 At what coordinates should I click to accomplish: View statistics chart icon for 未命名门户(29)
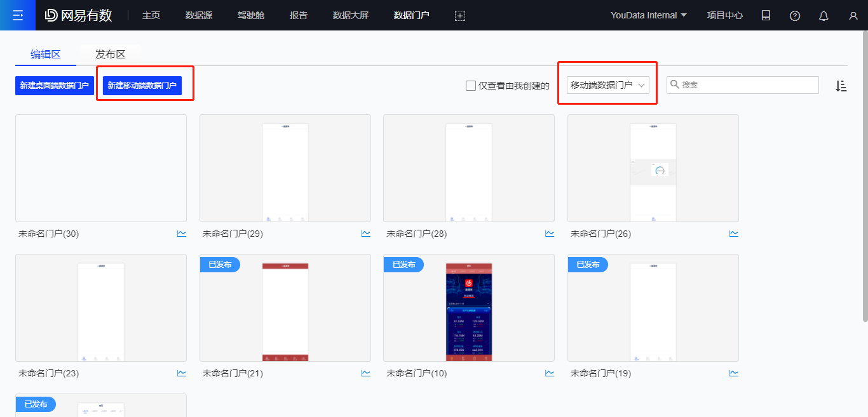(365, 234)
